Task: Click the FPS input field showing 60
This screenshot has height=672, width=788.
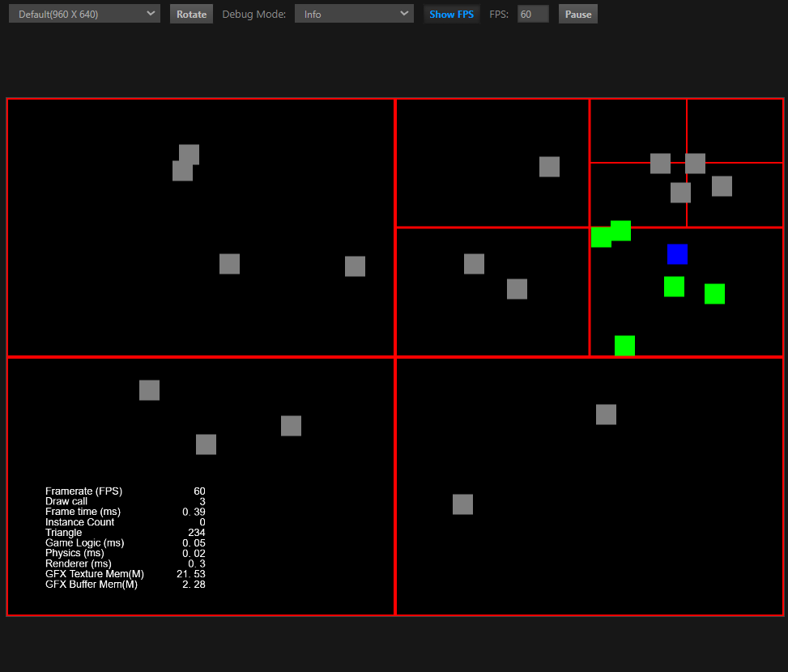Action: click(x=533, y=14)
